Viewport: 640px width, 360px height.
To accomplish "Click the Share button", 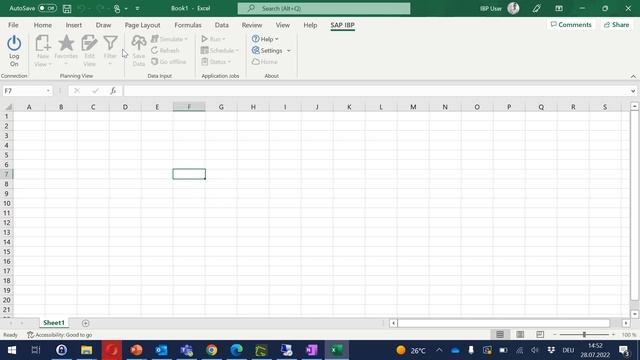I will click(616, 25).
